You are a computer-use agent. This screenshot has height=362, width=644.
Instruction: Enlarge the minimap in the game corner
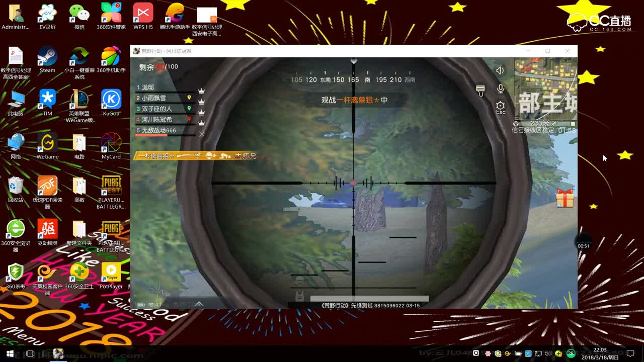click(545, 89)
